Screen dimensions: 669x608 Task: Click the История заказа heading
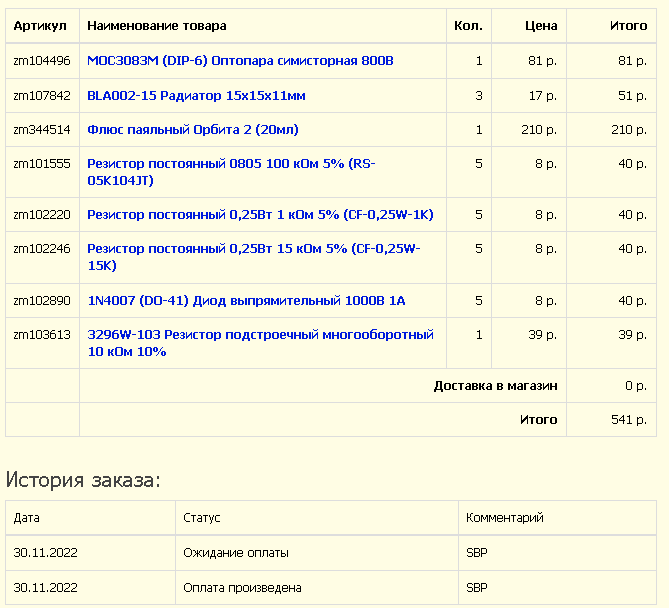pos(83,480)
